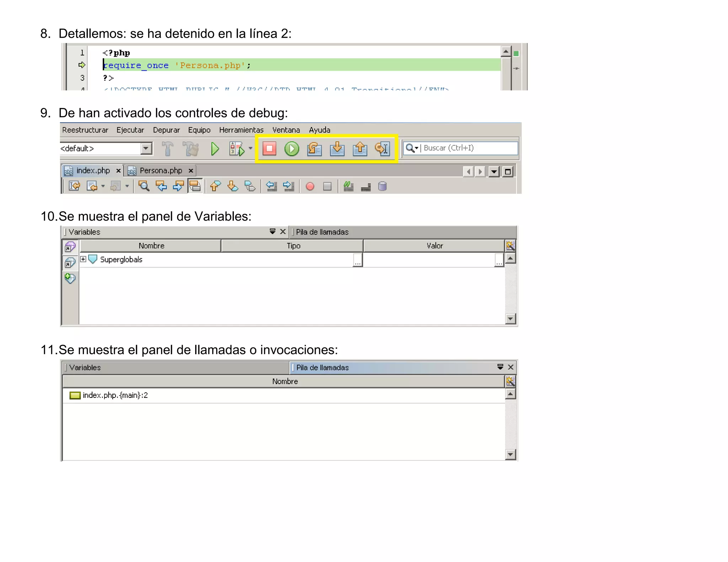Open the Equipo menu
The image size is (728, 562).
click(x=199, y=130)
